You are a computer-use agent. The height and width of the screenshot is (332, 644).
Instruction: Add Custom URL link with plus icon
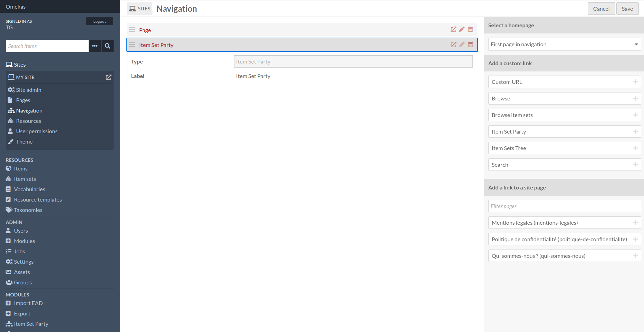coord(635,82)
